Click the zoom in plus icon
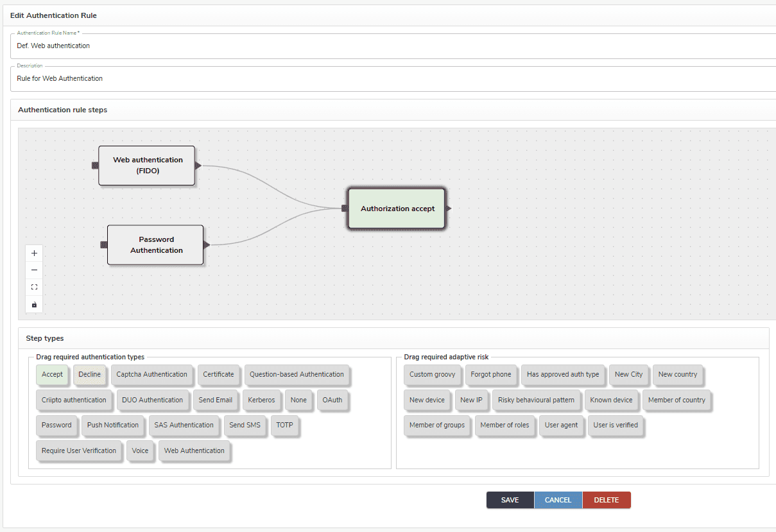This screenshot has width=776, height=532. click(35, 253)
